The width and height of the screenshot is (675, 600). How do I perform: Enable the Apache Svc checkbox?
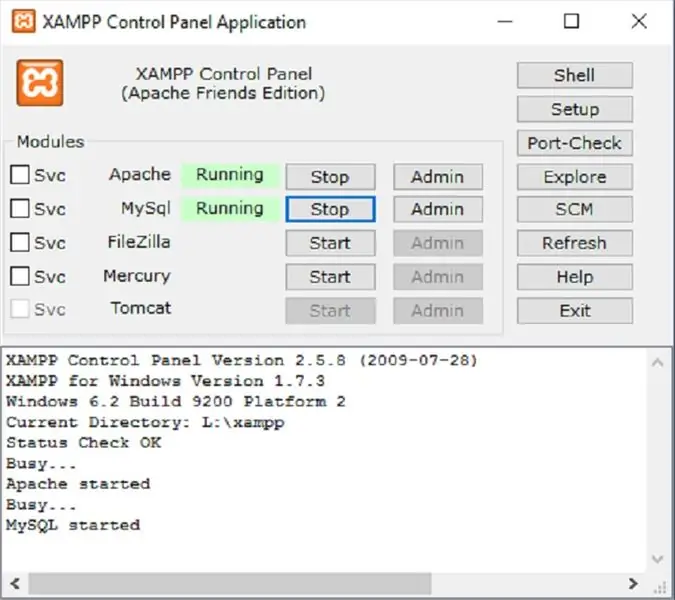20,175
